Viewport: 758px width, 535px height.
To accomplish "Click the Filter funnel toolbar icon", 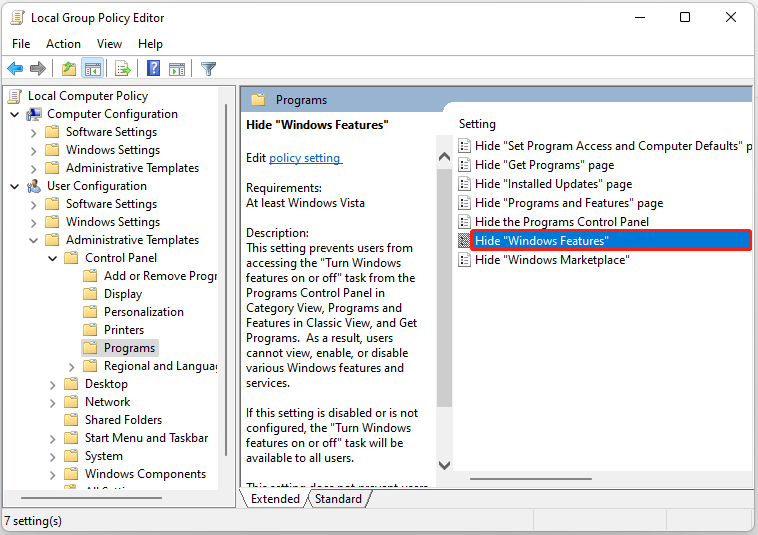I will click(x=208, y=69).
